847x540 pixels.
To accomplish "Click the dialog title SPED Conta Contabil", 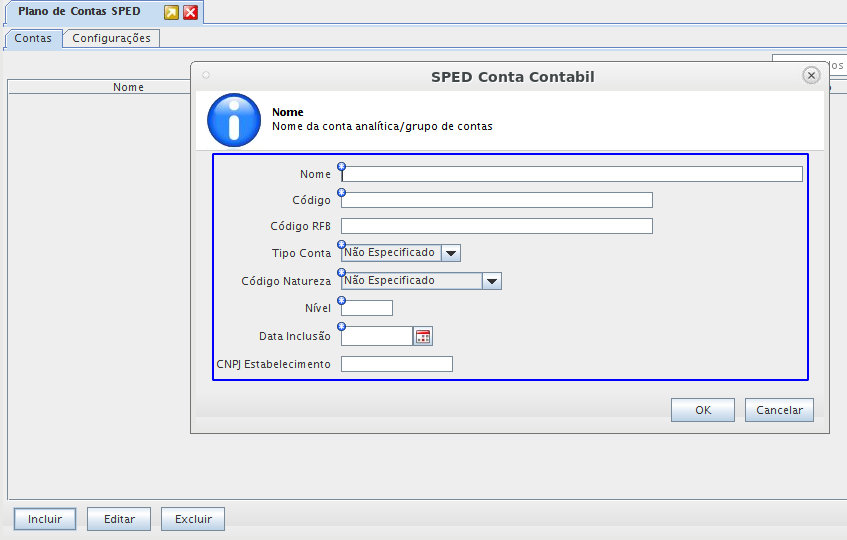I will pos(513,77).
